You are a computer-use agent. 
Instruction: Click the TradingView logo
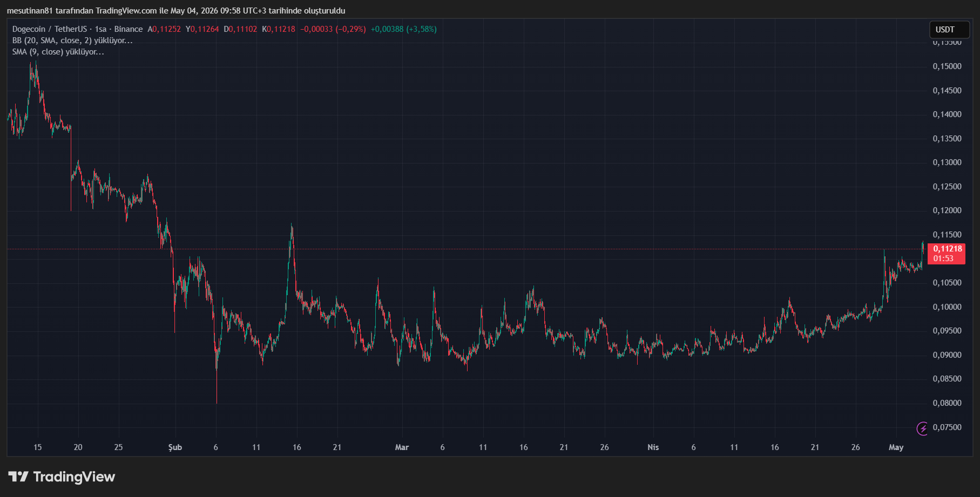click(62, 476)
